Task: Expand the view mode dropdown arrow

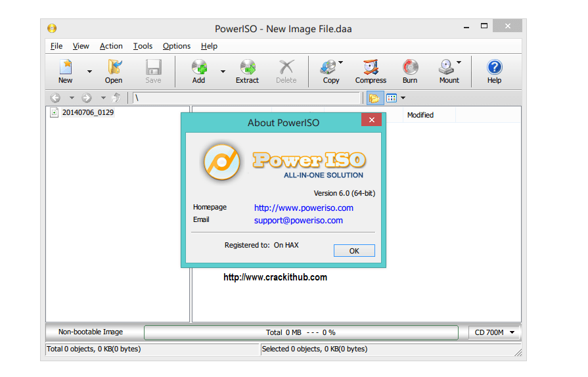Action: [403, 98]
